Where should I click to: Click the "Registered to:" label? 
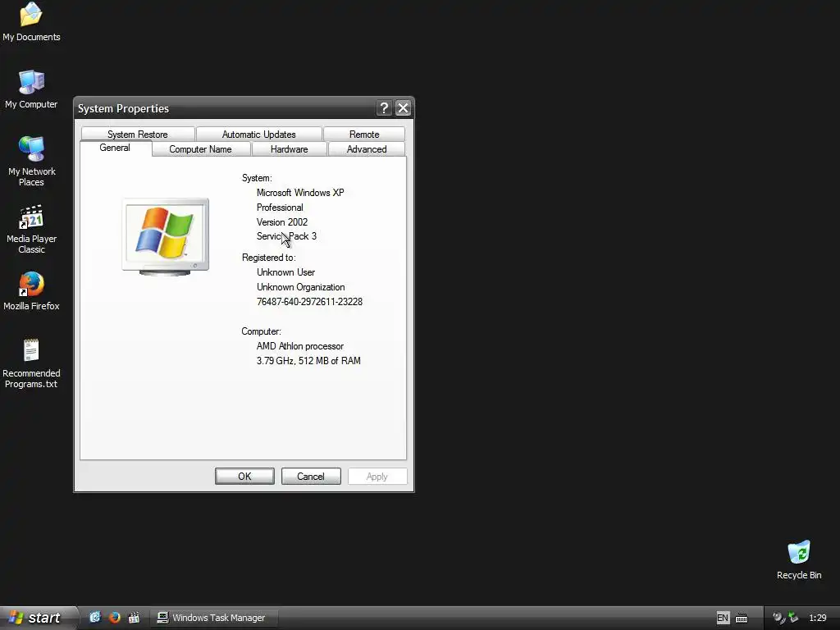[x=268, y=258]
